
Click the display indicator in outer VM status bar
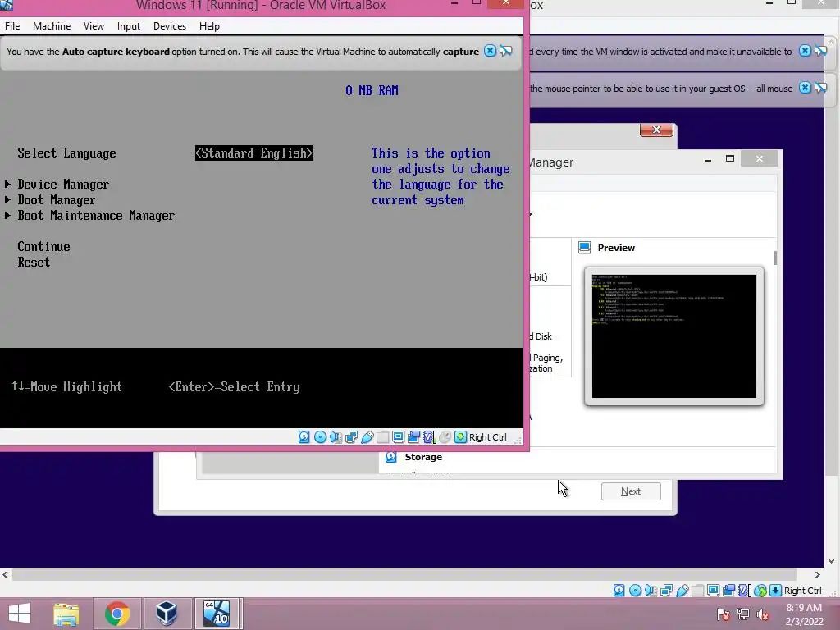click(713, 591)
